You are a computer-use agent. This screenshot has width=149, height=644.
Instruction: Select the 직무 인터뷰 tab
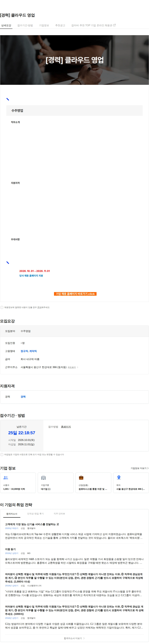pos(59,513)
